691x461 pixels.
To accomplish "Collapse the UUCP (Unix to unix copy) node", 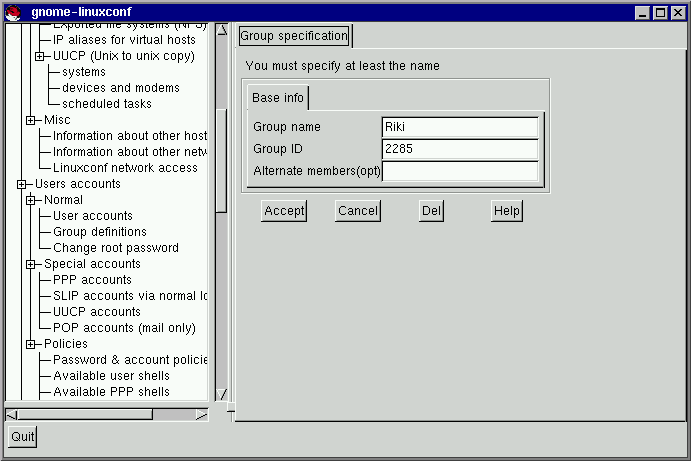I will (39, 56).
